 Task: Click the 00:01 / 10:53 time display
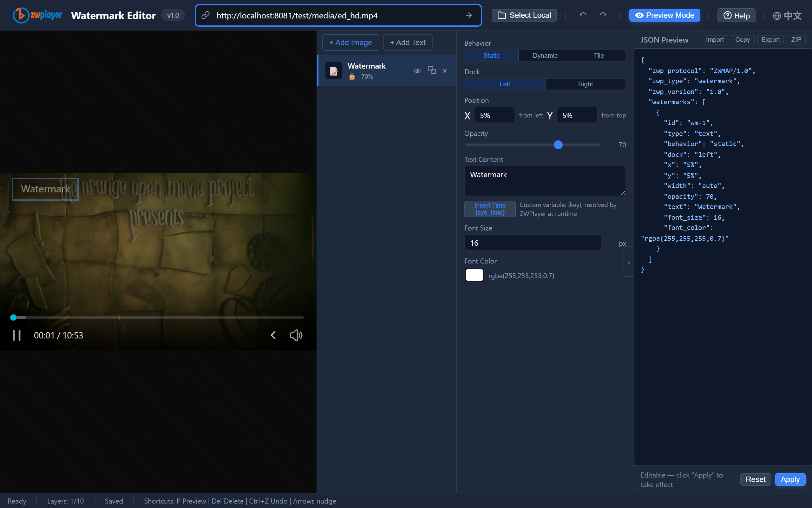(x=58, y=335)
